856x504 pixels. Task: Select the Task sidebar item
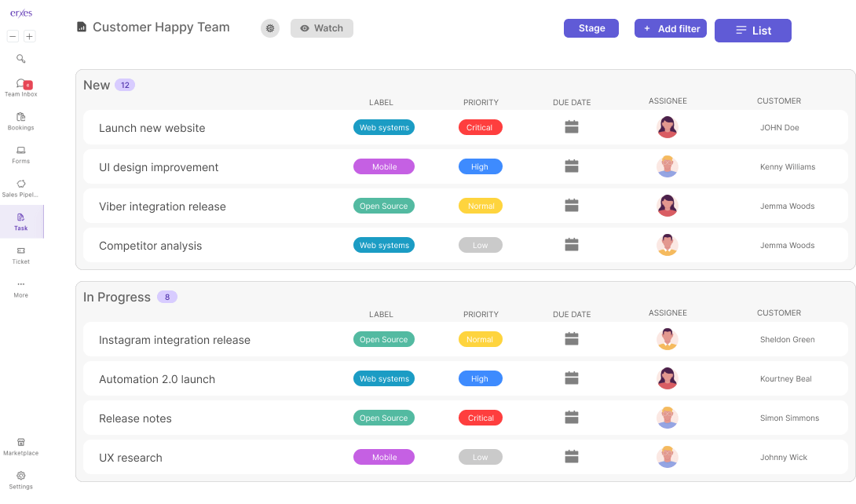pos(21,222)
